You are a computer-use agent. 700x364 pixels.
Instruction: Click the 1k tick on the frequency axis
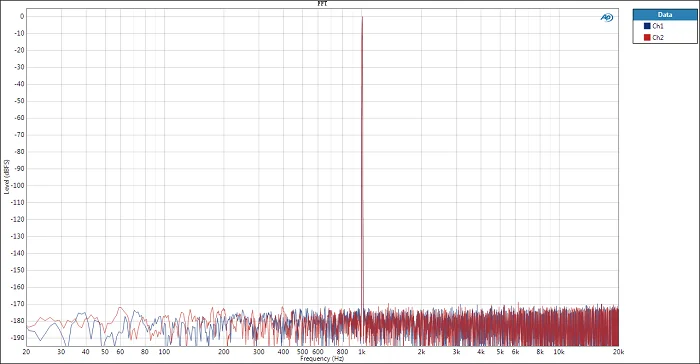coord(362,352)
